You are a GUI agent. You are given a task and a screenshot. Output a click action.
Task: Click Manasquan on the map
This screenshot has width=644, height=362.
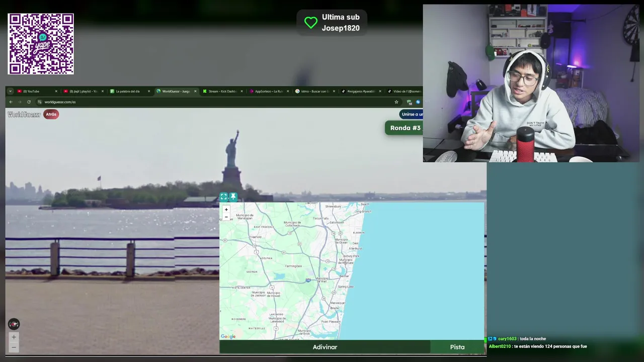coord(337,303)
